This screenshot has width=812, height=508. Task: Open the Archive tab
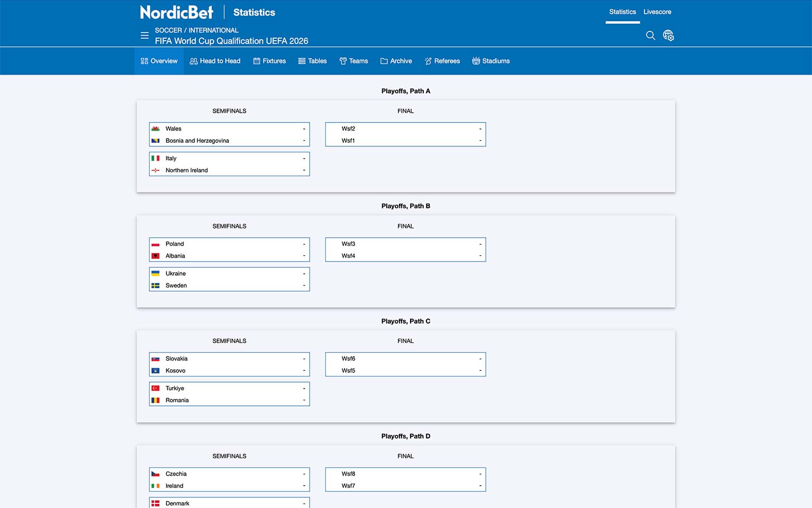(x=396, y=61)
